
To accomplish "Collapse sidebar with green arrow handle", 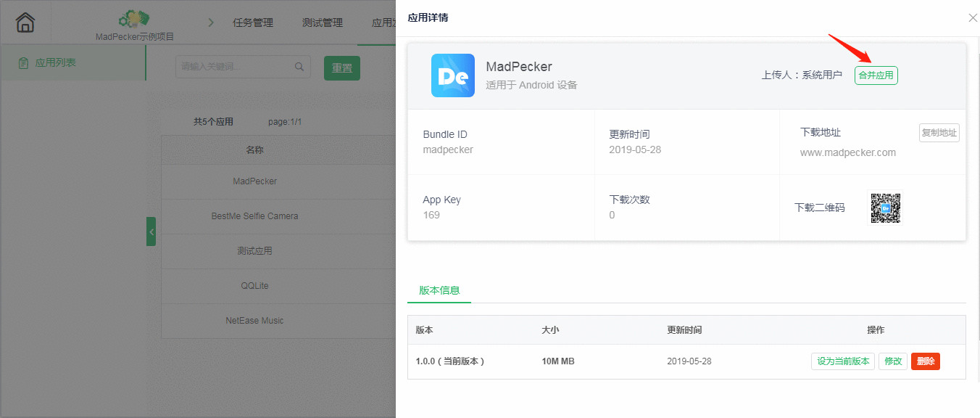I will click(151, 231).
